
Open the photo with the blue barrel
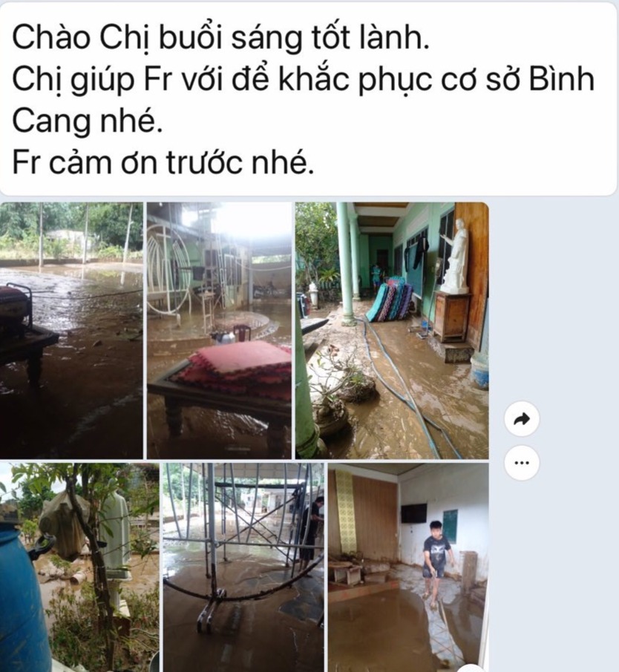[79, 567]
